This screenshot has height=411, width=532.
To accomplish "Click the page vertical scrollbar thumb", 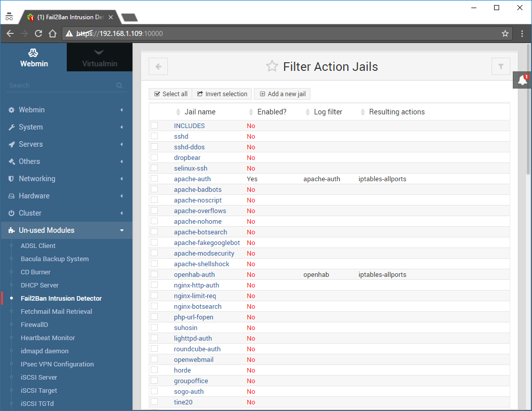I will coord(528,109).
